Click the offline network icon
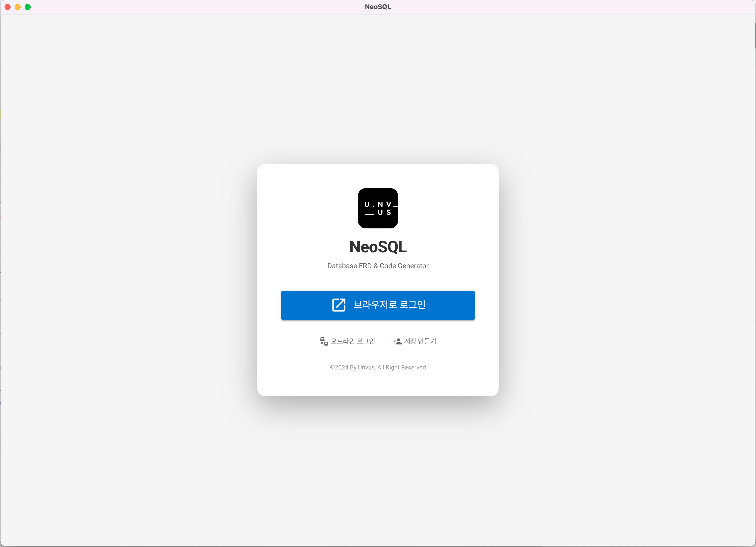This screenshot has height=547, width=756. point(324,341)
